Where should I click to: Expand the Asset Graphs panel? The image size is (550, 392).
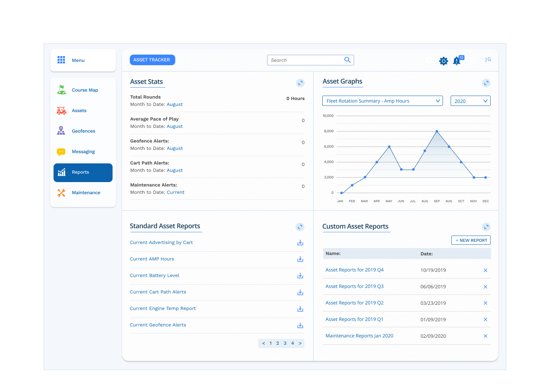[486, 83]
